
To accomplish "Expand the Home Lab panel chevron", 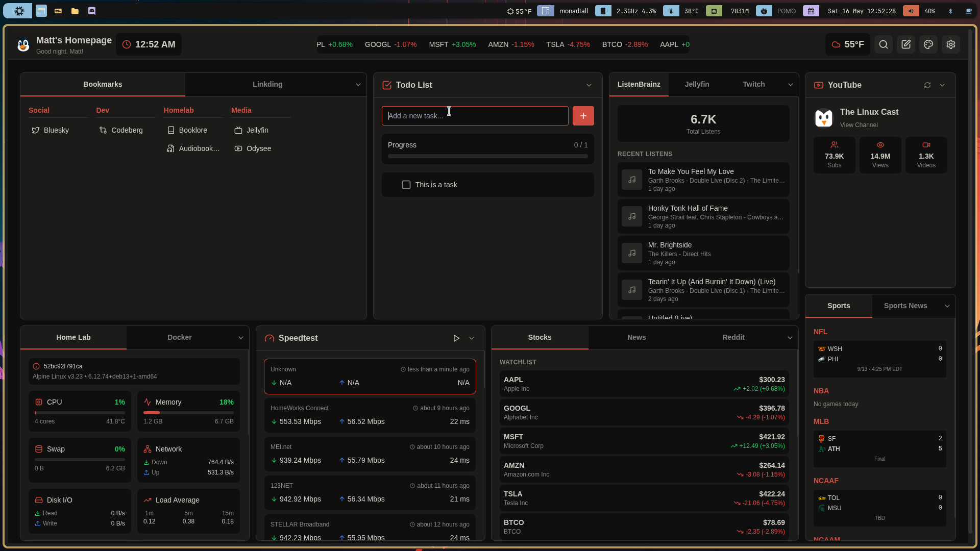I will (x=241, y=338).
